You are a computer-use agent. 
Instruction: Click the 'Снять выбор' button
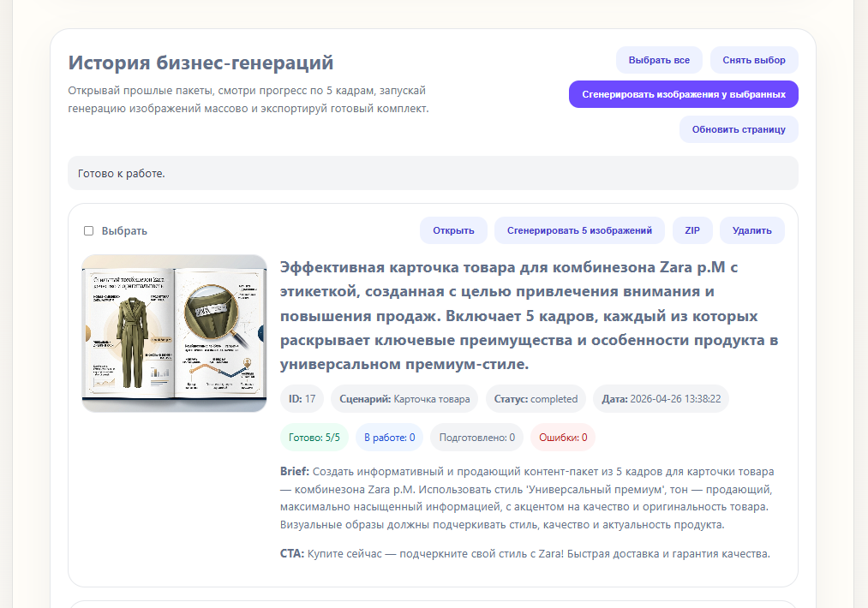[754, 60]
